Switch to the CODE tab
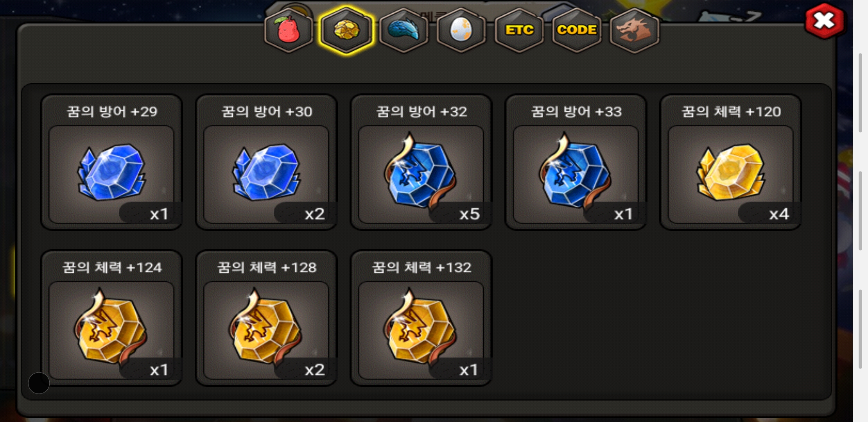 (x=576, y=30)
